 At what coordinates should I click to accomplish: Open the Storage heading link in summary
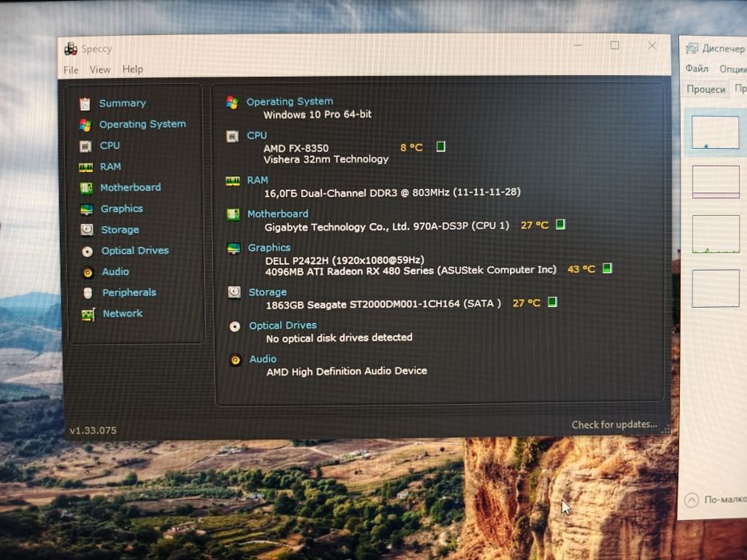click(267, 292)
